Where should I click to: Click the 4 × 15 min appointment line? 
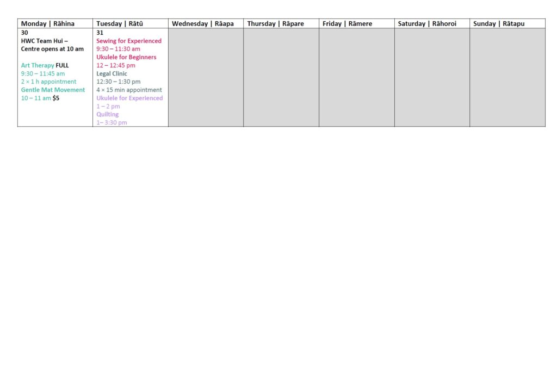[x=129, y=90]
